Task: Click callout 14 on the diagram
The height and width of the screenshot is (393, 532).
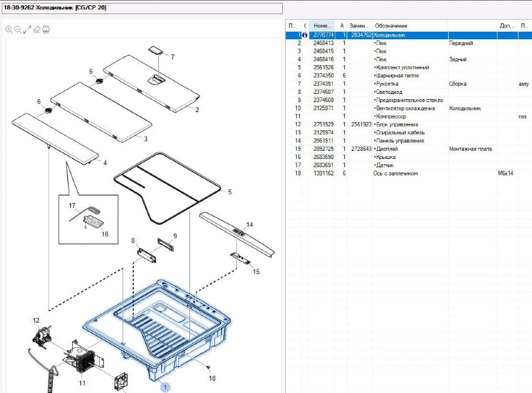Action: 249,225
